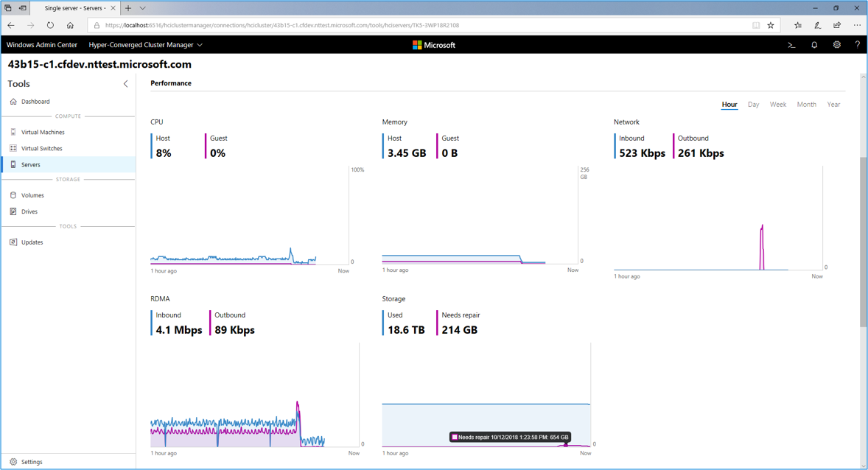Open the tab preview dropdown chevron
The height and width of the screenshot is (470, 868).
point(143,8)
